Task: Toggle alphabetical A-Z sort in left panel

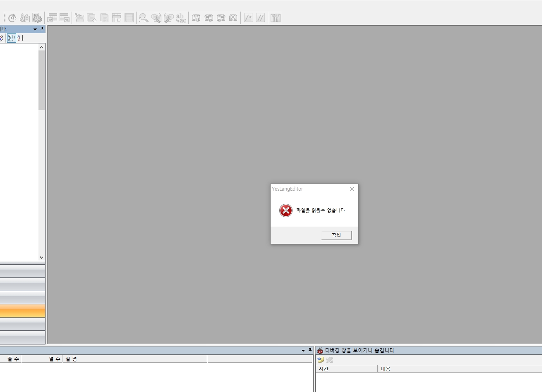Action: (20, 38)
